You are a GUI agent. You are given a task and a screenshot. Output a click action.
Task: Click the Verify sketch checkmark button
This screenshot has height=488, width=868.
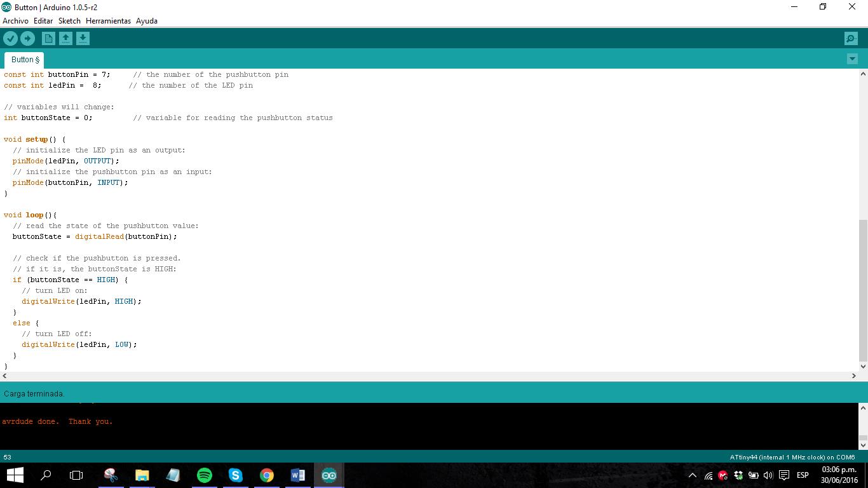pyautogui.click(x=10, y=39)
